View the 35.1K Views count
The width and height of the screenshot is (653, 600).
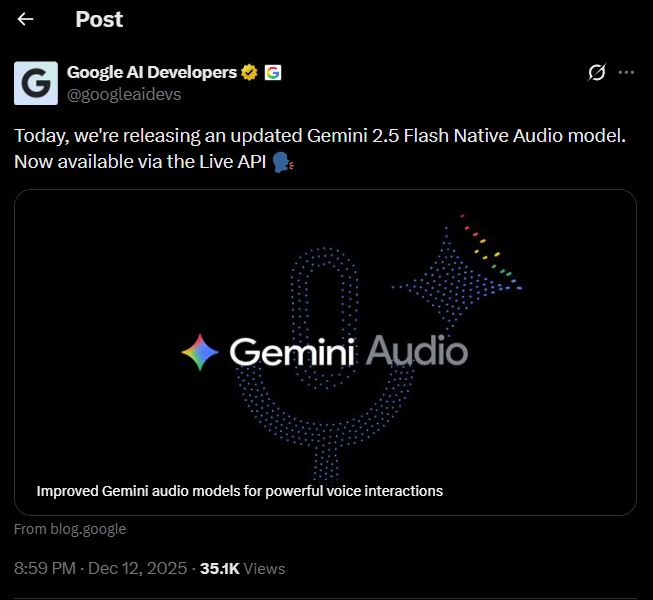tap(242, 568)
